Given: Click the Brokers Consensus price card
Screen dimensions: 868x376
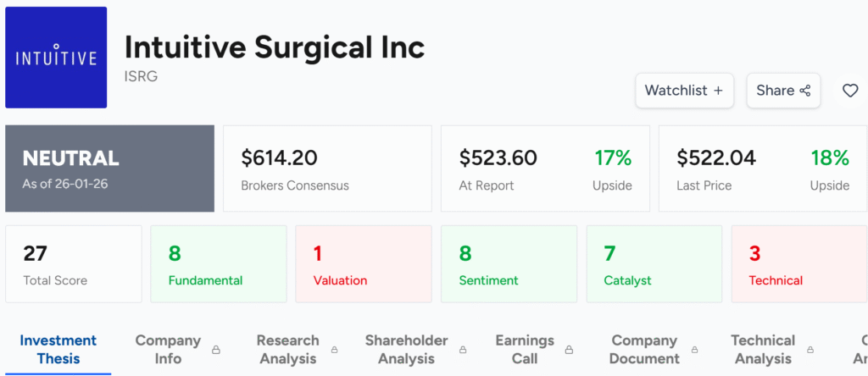Looking at the screenshot, I should click(327, 169).
